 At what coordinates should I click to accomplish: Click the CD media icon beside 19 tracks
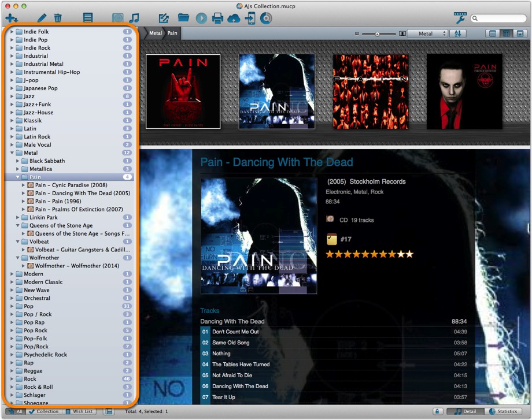tap(330, 219)
